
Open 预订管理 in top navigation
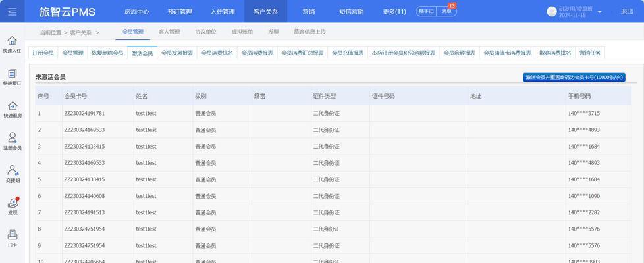pos(180,11)
